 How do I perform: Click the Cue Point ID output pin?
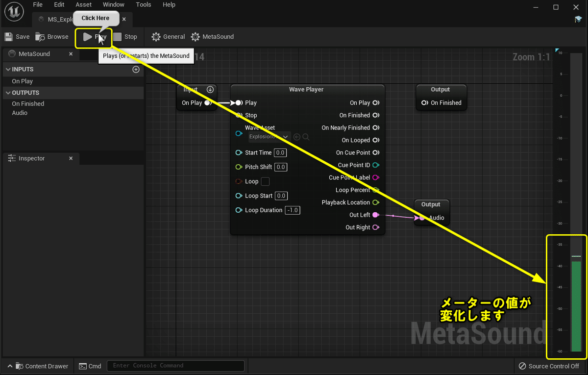(x=376, y=165)
